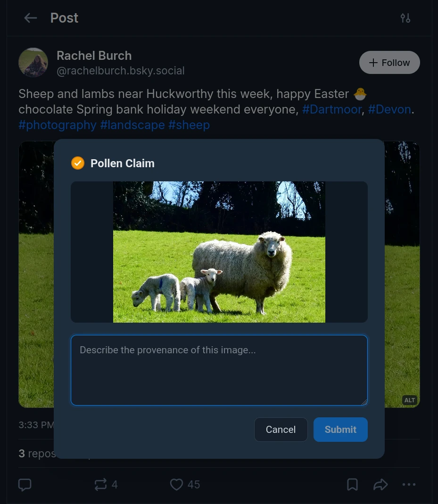Viewport: 438px width, 504px height.
Task: Click the sheep photo inside the dialog
Action: click(x=219, y=252)
